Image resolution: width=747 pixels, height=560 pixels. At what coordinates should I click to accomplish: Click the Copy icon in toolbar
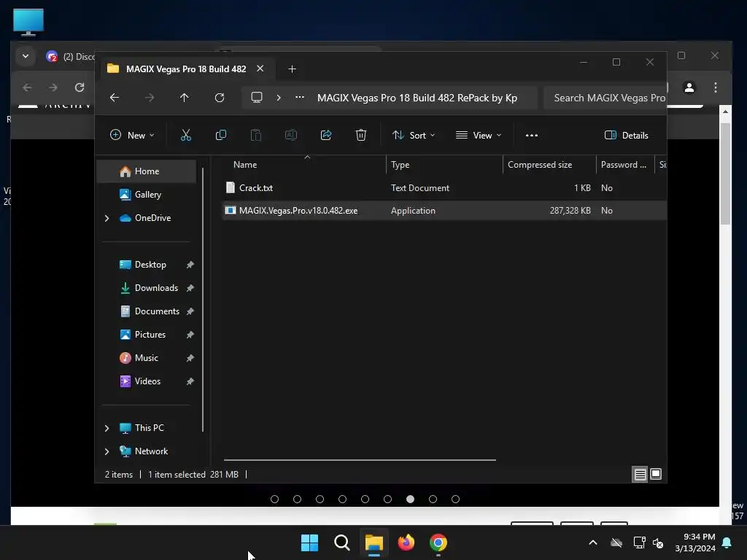pos(220,135)
